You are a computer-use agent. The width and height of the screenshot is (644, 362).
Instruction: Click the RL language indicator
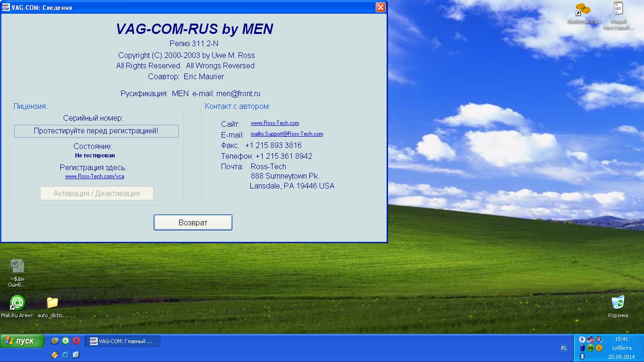pyautogui.click(x=564, y=348)
